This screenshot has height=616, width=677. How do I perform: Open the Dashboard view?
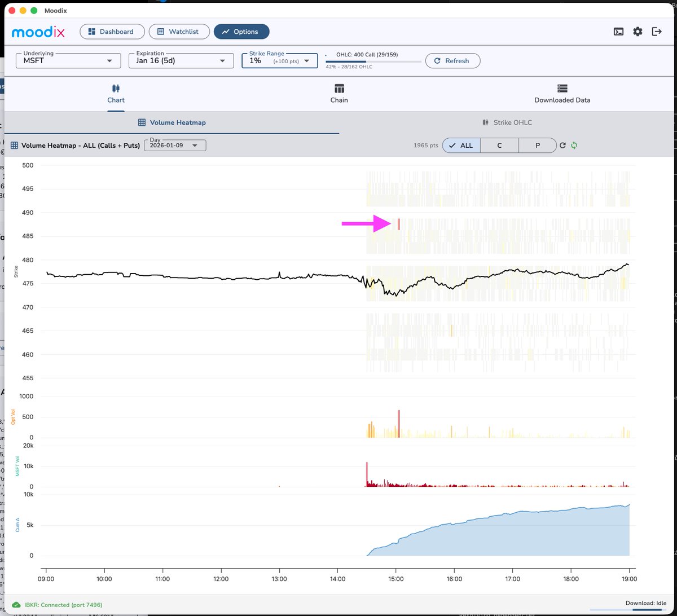[112, 32]
